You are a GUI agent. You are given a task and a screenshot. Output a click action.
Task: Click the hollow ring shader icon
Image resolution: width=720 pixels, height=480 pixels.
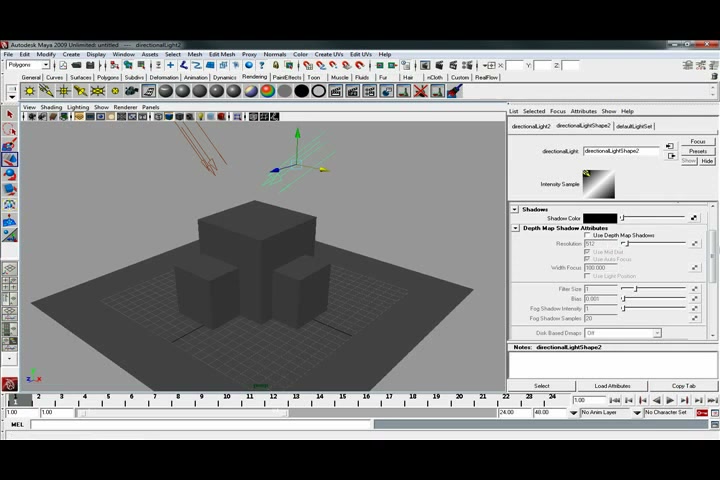click(319, 91)
